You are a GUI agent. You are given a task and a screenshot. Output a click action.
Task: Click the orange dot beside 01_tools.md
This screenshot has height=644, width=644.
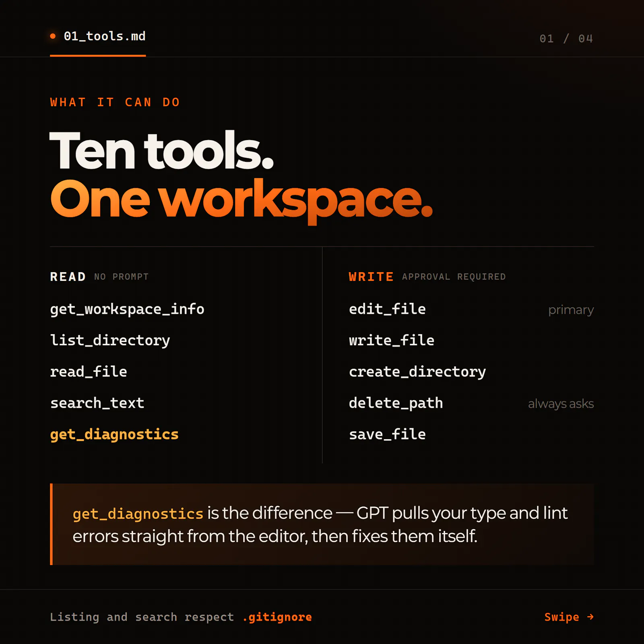coord(53,36)
